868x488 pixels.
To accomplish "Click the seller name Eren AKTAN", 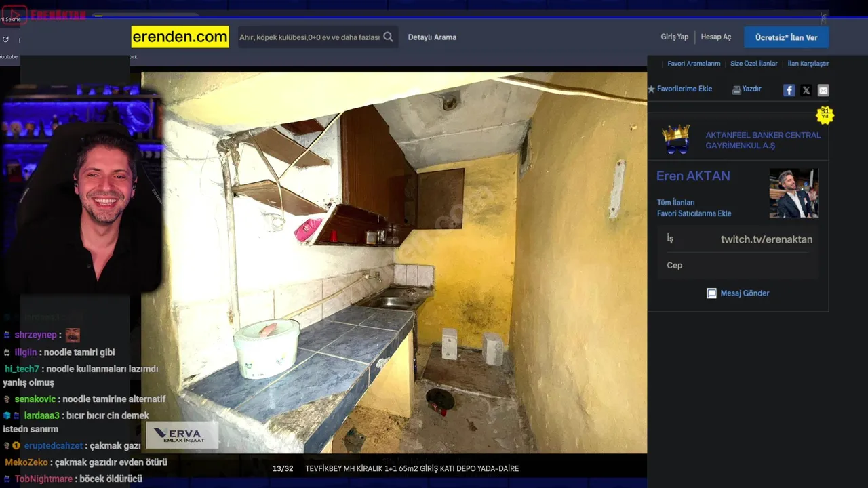I will pyautogui.click(x=693, y=176).
